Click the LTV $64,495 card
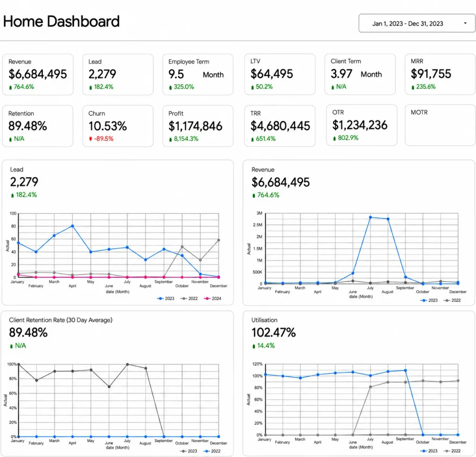Image resolution: width=476 pixels, height=457 pixels. 279,74
